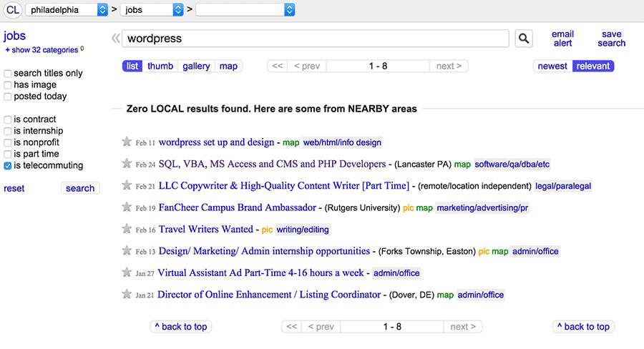Expand the empty subcategory dropdown
The width and height of the screenshot is (644, 349).
(x=245, y=10)
